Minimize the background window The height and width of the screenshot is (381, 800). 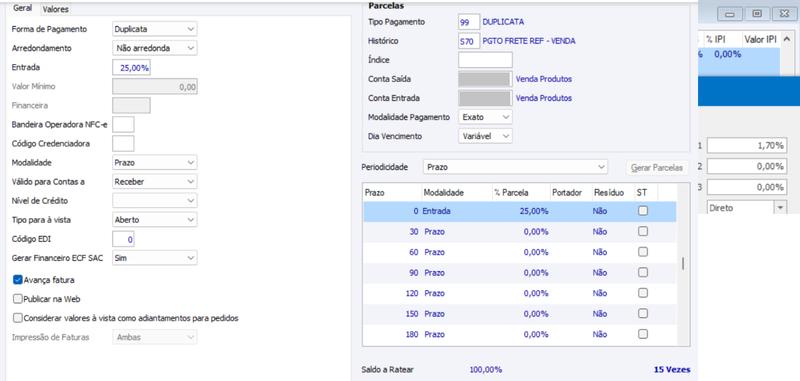[730, 14]
